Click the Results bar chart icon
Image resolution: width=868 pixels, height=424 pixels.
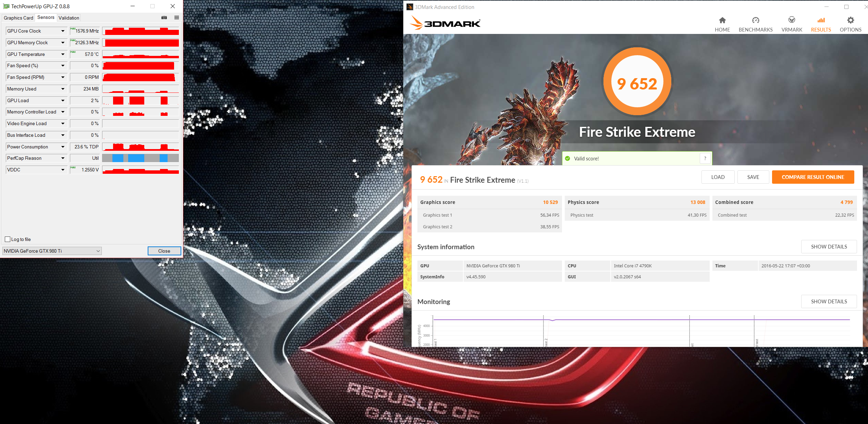coord(821,20)
